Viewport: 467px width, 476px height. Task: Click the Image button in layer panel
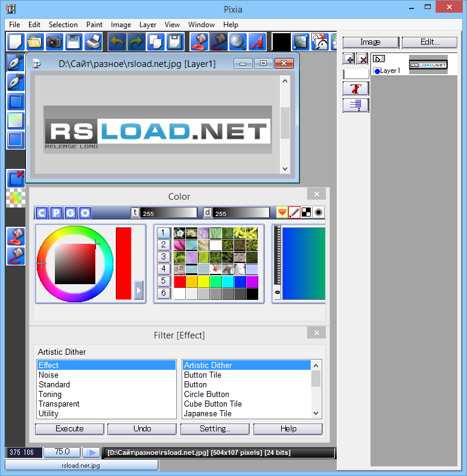[370, 42]
